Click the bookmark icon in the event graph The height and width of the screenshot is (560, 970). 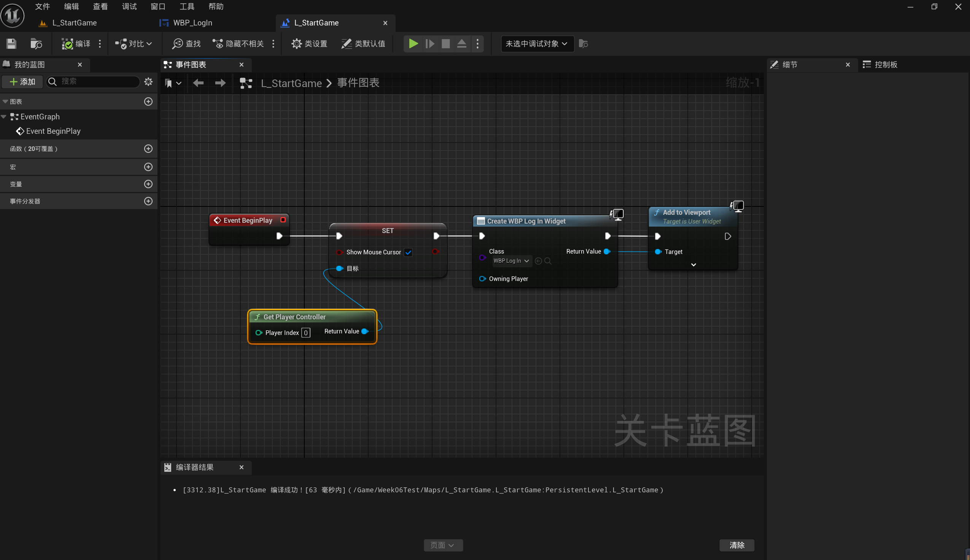[169, 83]
